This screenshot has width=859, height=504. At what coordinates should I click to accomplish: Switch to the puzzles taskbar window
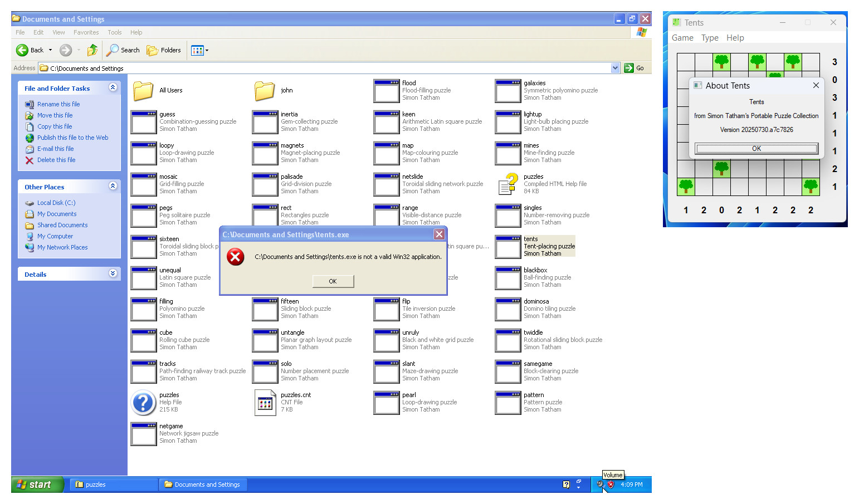click(114, 485)
